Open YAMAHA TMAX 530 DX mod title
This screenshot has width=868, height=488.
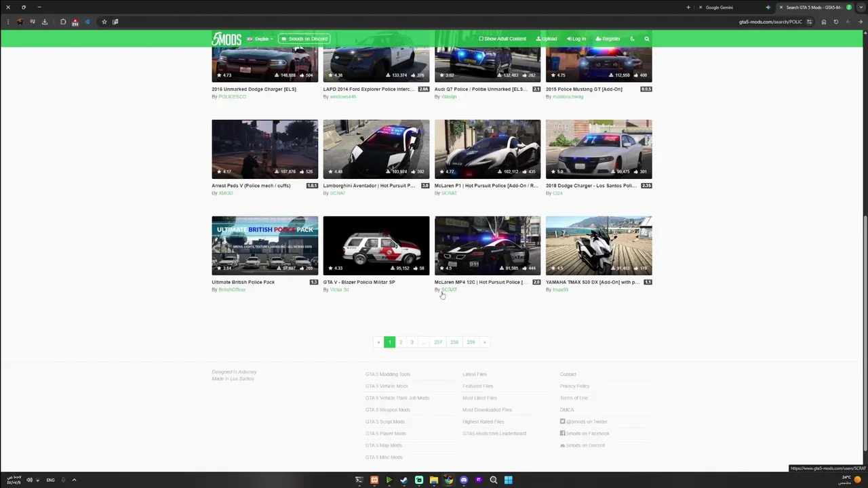[x=593, y=282]
